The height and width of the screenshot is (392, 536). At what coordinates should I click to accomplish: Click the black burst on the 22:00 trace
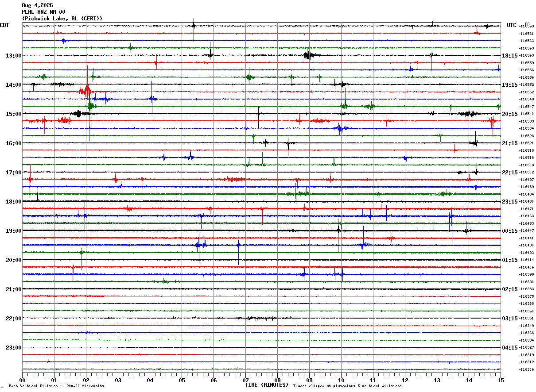coord(261,318)
